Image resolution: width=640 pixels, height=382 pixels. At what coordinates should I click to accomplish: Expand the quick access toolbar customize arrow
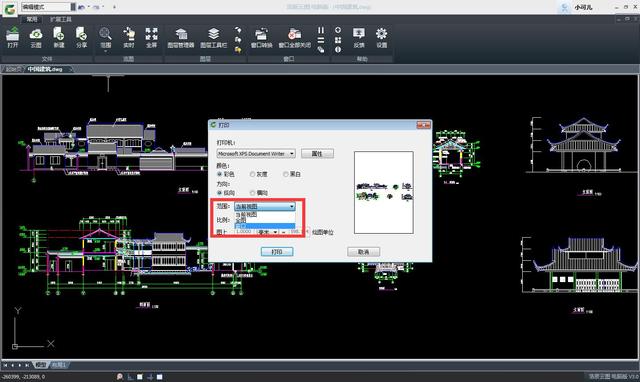coord(114,7)
